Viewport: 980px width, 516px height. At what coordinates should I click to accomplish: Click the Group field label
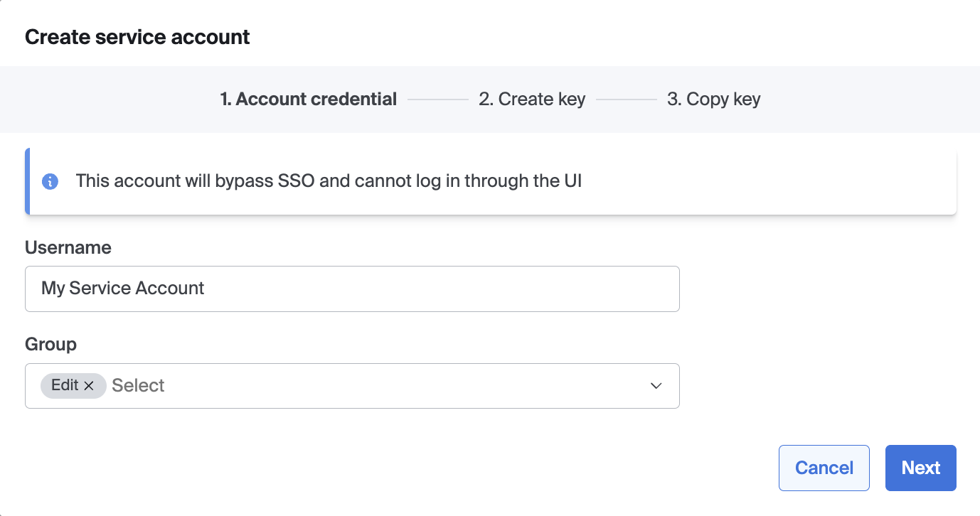50,344
